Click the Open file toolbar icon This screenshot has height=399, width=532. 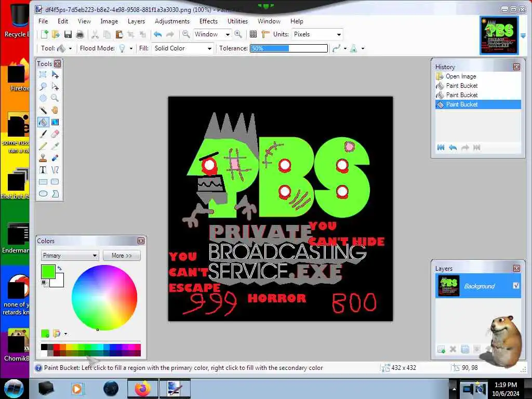[56, 34]
